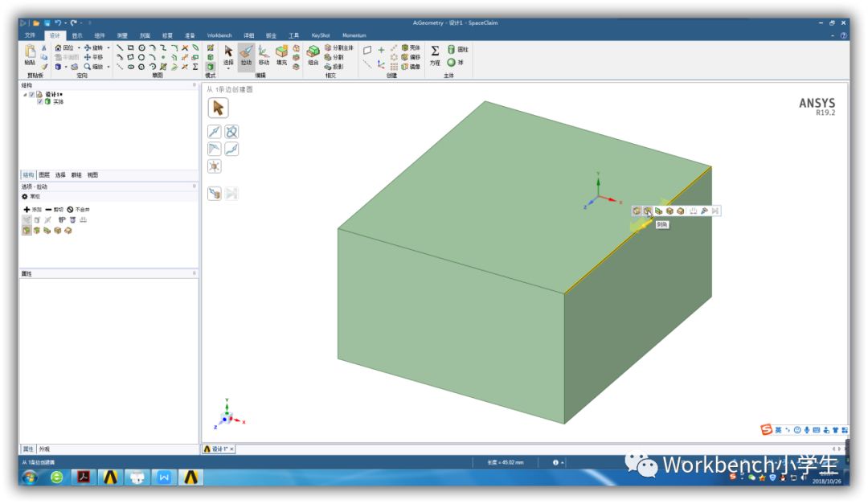Insert a 圆柱 (Cylinder) body
This screenshot has width=868, height=504.
(458, 49)
